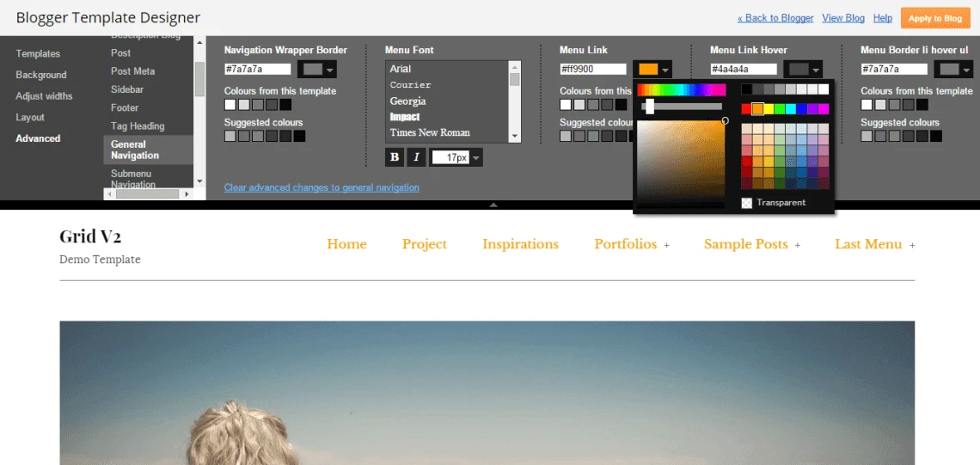This screenshot has height=465, width=980.
Task: Toggle bold for the menu font
Action: tap(395, 157)
